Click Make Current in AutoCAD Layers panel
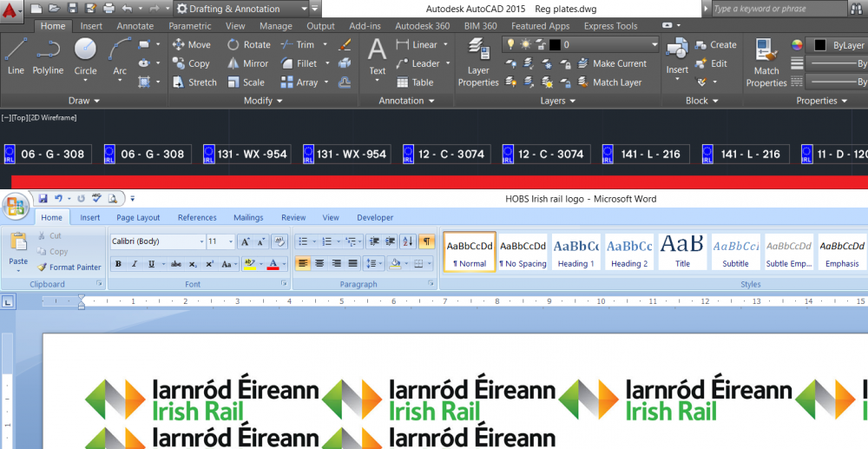The image size is (868, 449). point(612,63)
